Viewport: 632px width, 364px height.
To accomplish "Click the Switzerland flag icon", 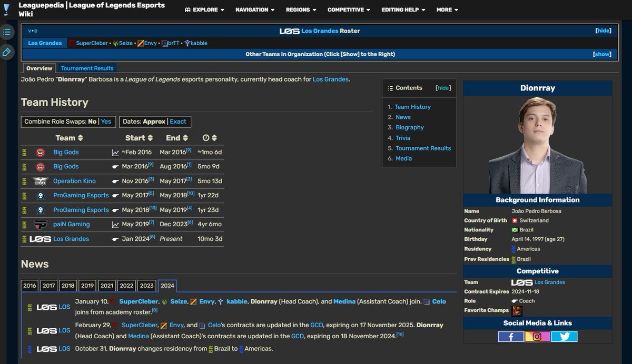I will click(515, 220).
